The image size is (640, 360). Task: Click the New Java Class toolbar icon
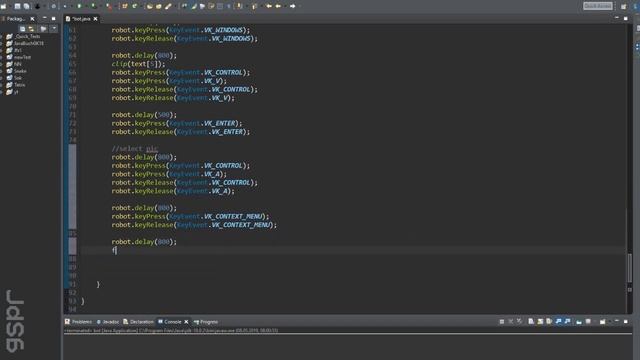[134, 6]
